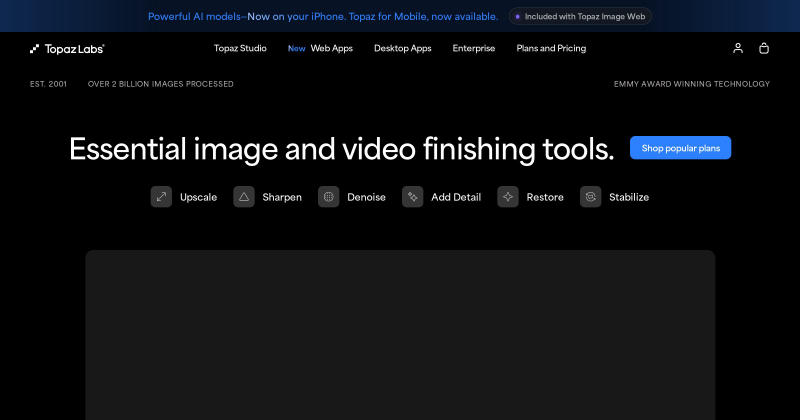
Task: Click the Add Detail label
Action: [x=456, y=197]
